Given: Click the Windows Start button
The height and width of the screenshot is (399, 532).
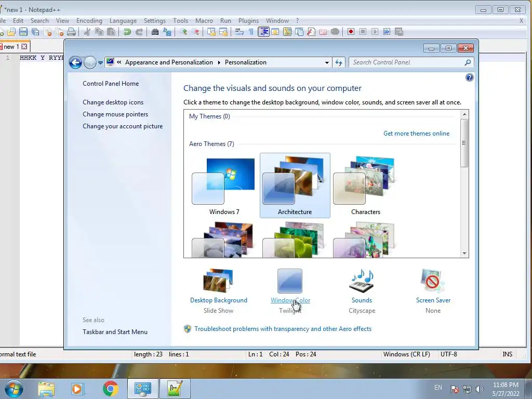Looking at the screenshot, I should [x=14, y=389].
